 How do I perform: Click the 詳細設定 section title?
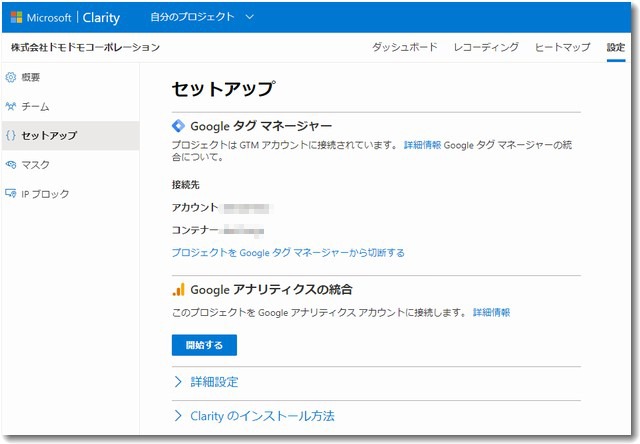(x=214, y=382)
